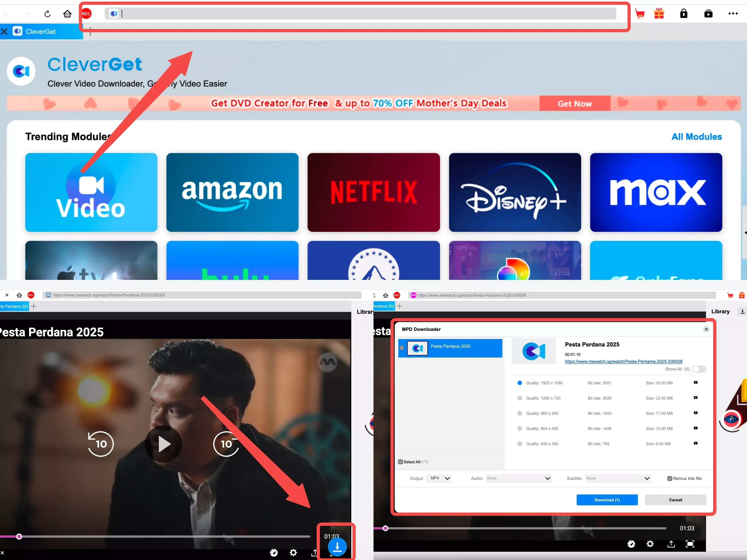Select quality 1920 x 1080 option
The image size is (747, 560).
coord(520,383)
